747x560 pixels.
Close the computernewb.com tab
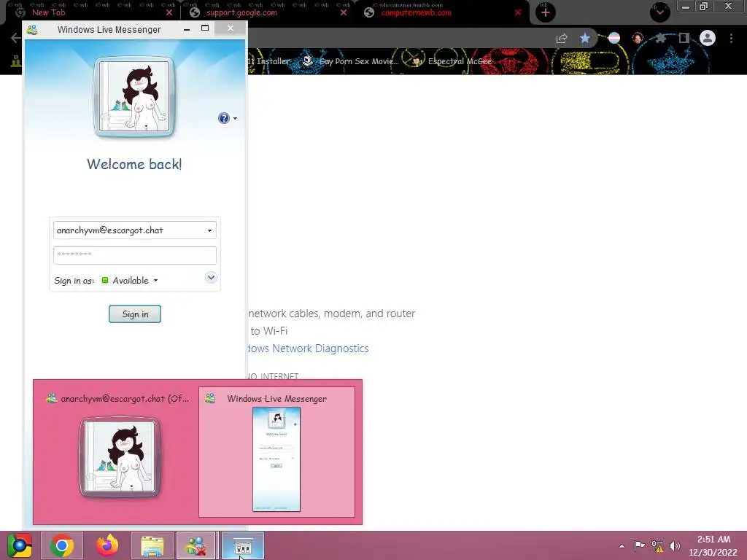coord(518,13)
